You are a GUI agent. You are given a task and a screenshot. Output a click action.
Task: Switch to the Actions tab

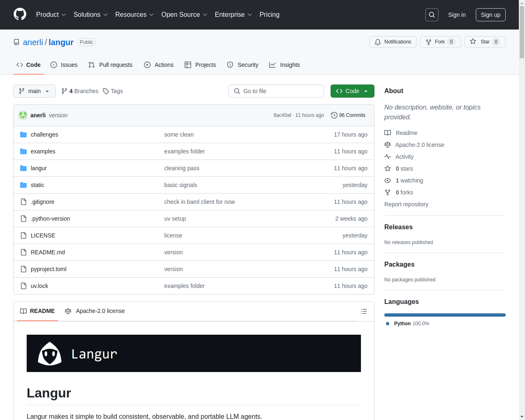(x=159, y=65)
